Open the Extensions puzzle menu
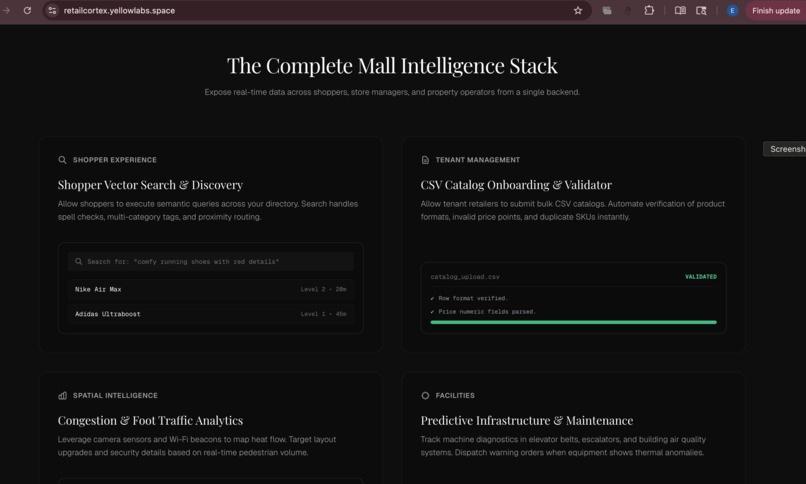This screenshot has width=806, height=484. (649, 10)
